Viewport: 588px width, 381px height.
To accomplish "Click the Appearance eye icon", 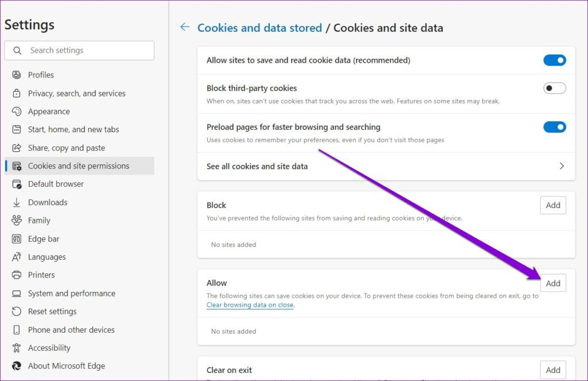I will [17, 111].
